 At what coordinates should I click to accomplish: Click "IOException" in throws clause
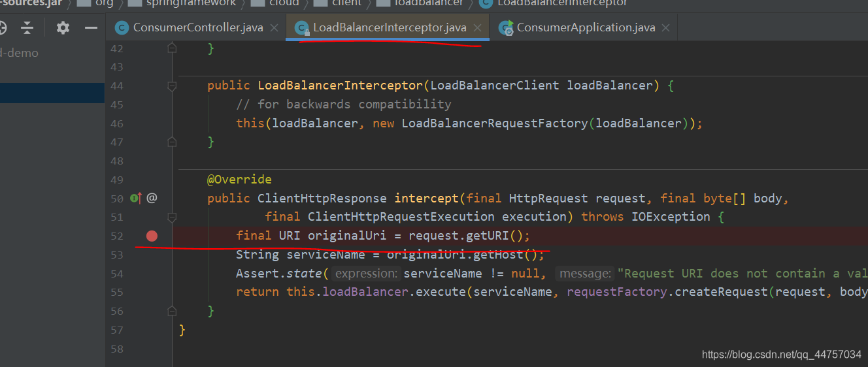click(x=671, y=217)
